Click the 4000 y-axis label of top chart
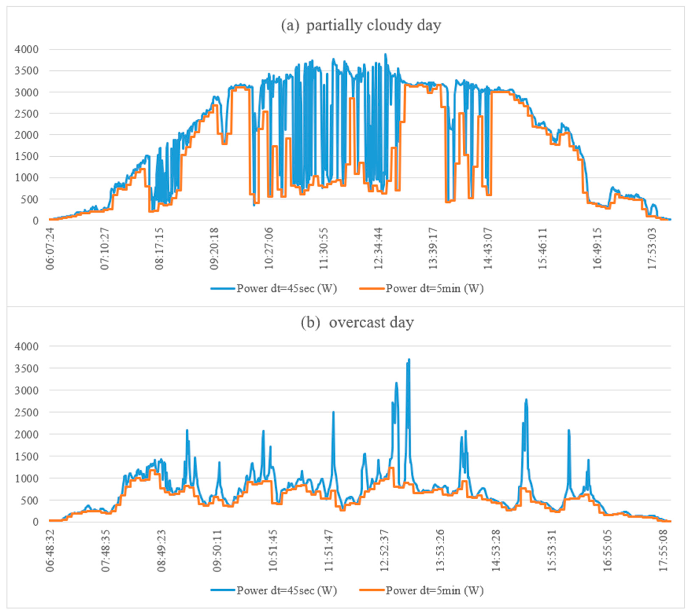Image resolution: width=693 pixels, height=616 pixels. coord(26,49)
